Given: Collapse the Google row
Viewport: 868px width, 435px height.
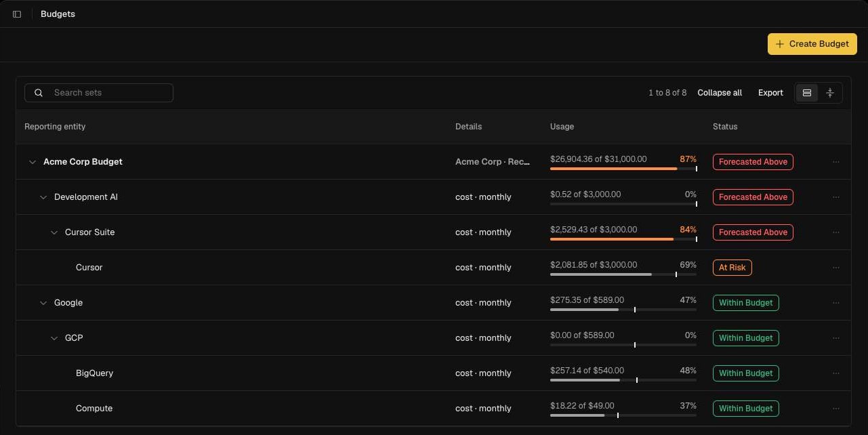Looking at the screenshot, I should (43, 303).
